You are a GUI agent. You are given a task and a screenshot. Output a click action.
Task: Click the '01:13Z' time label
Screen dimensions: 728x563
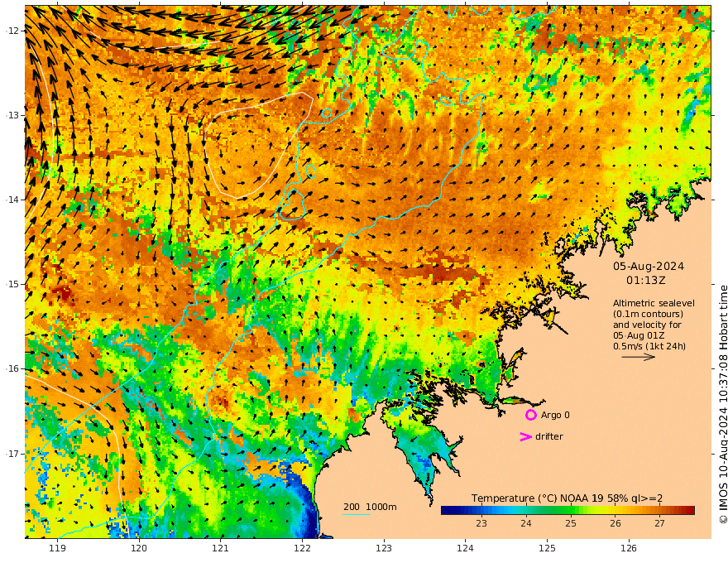646,281
